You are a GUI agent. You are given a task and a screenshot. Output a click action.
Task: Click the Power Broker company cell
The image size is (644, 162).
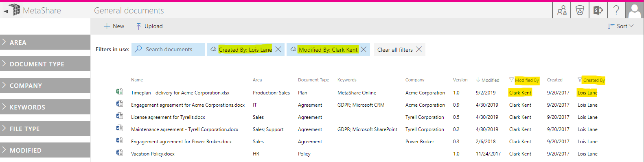click(x=420, y=142)
